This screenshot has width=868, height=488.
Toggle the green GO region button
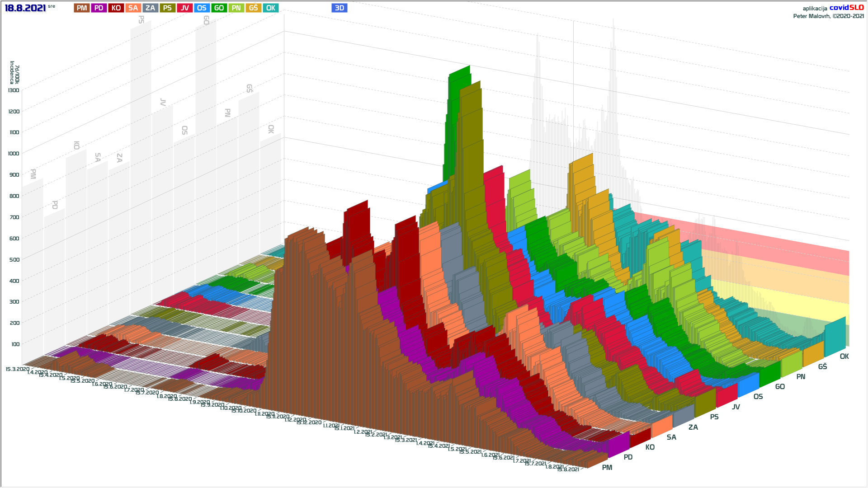pos(219,8)
